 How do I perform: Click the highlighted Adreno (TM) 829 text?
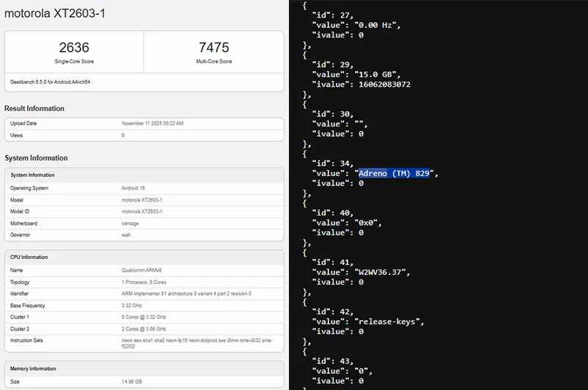(394, 173)
